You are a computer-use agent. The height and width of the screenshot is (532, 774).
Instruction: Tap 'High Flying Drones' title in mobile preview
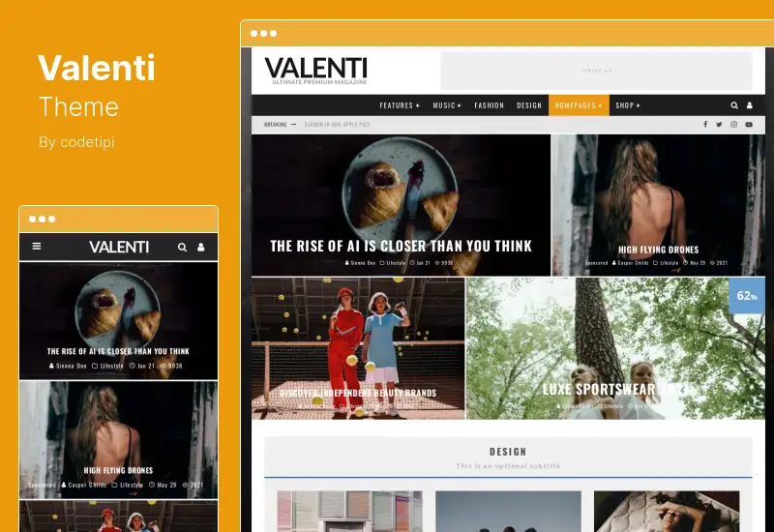(118, 470)
